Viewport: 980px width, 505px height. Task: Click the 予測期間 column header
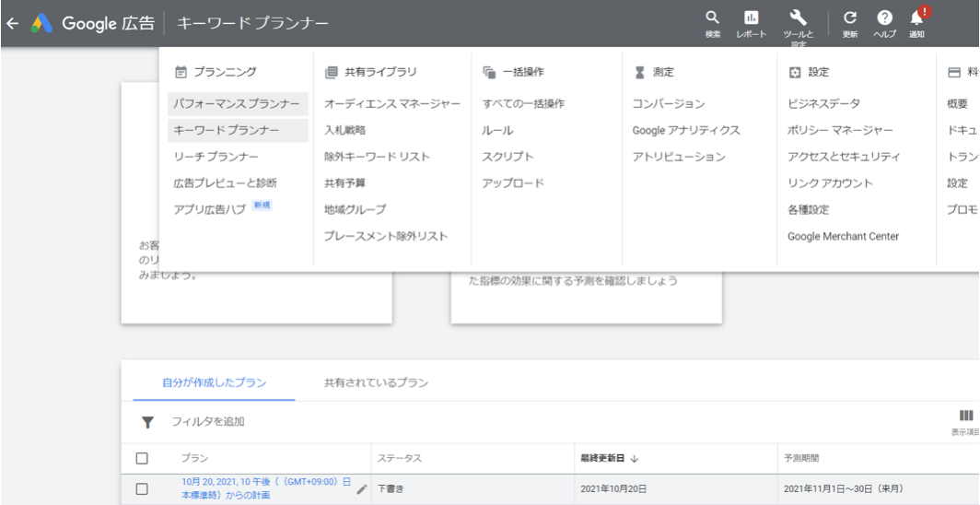[x=801, y=458]
